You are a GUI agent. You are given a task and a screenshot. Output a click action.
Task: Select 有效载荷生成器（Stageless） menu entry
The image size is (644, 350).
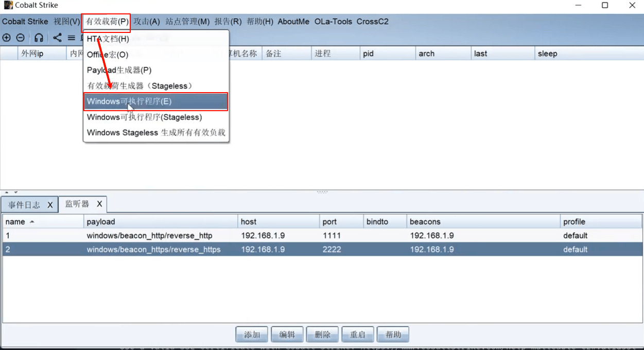tap(156, 86)
